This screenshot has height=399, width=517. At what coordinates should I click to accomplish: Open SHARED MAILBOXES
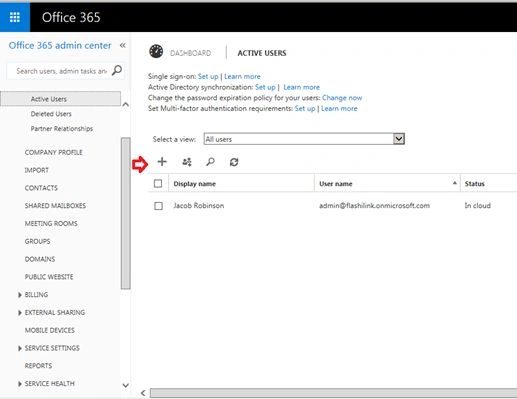tap(55, 206)
